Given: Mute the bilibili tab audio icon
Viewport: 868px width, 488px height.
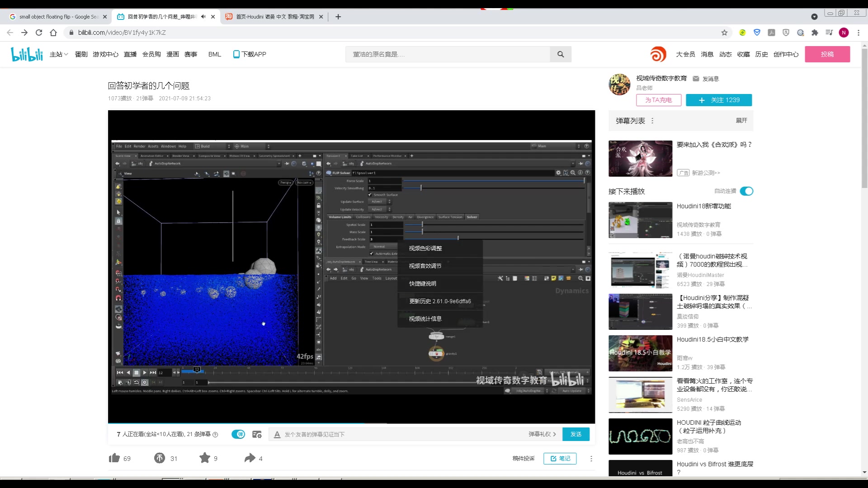Looking at the screenshot, I should (203, 17).
